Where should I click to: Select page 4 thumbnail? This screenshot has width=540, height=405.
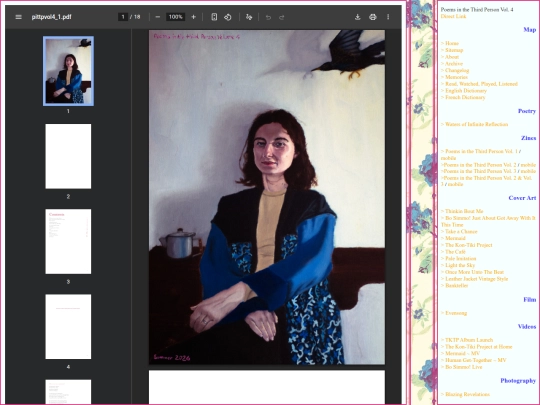68,326
